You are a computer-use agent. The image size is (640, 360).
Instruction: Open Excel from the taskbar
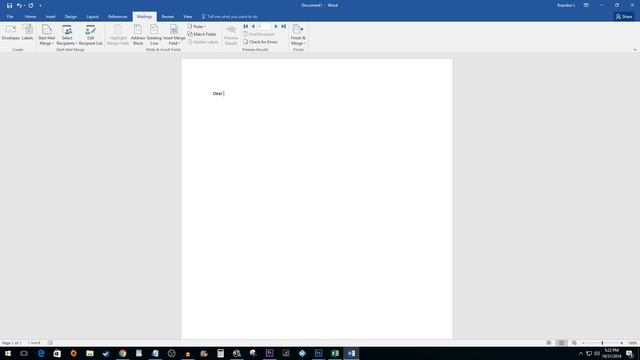click(335, 353)
